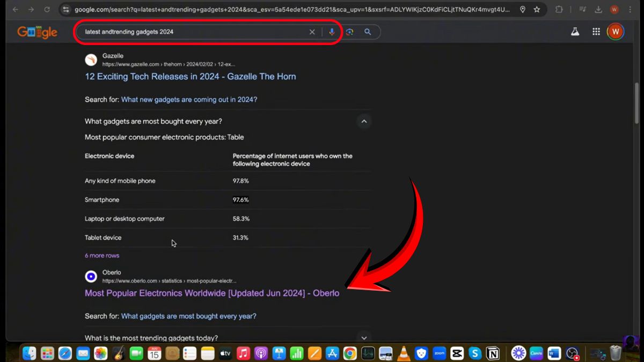Show 6 more rows of the table
The width and height of the screenshot is (644, 362).
click(x=101, y=255)
